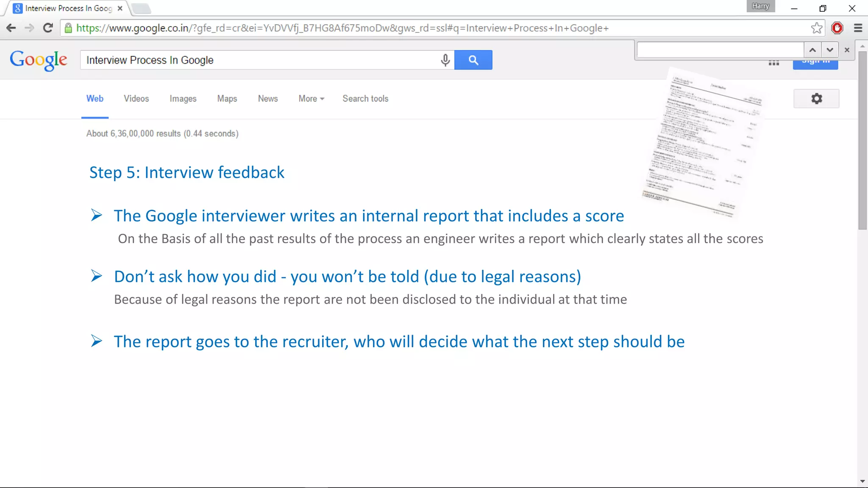Image resolution: width=868 pixels, height=488 pixels.
Task: Reload the page with the refresh icon
Action: (48, 28)
